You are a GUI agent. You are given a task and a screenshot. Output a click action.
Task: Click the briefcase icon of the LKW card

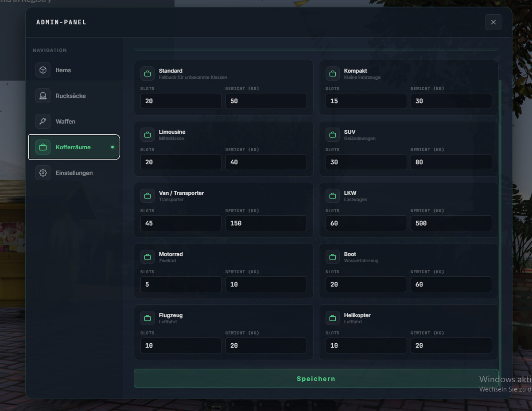click(x=333, y=196)
